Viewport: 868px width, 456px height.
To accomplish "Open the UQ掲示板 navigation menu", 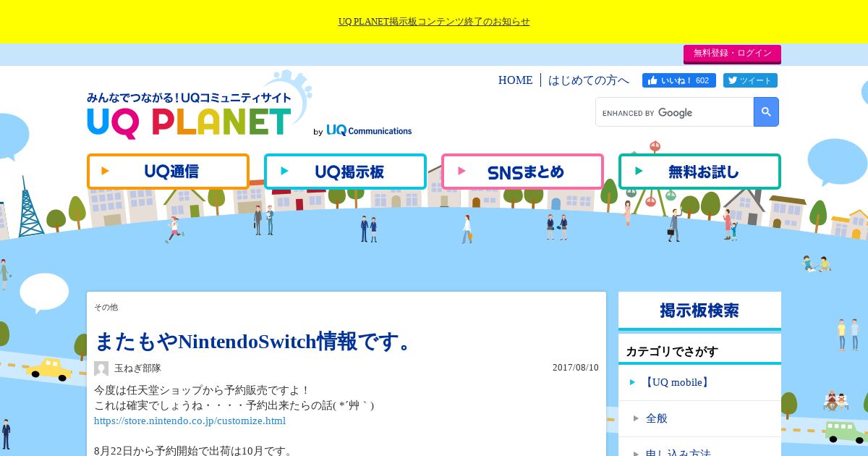I will point(345,172).
